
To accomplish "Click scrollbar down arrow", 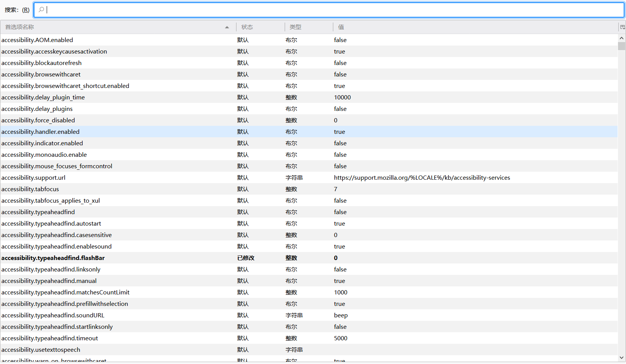I will point(621,358).
